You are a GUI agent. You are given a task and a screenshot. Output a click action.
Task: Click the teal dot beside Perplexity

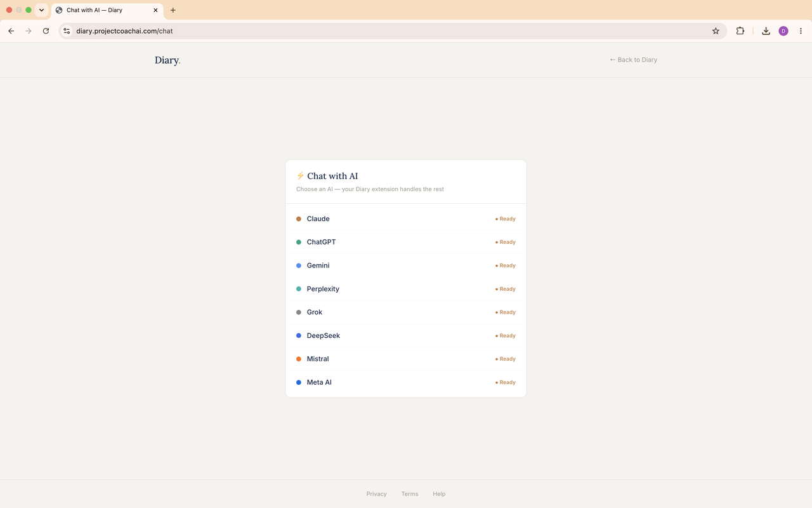click(x=299, y=289)
